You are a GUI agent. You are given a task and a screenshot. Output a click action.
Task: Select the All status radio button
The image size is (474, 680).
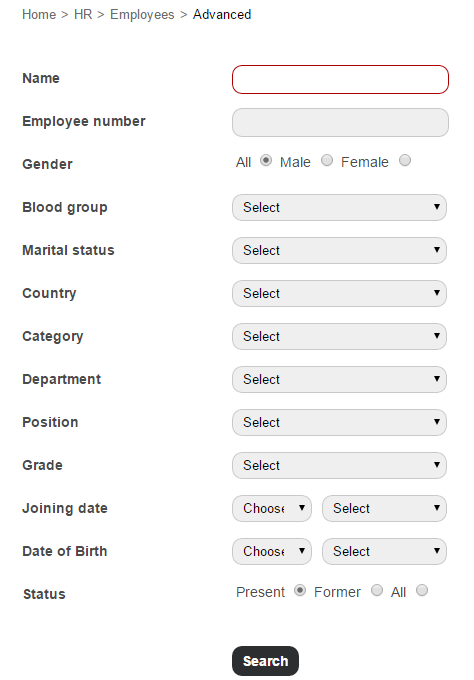[422, 590]
